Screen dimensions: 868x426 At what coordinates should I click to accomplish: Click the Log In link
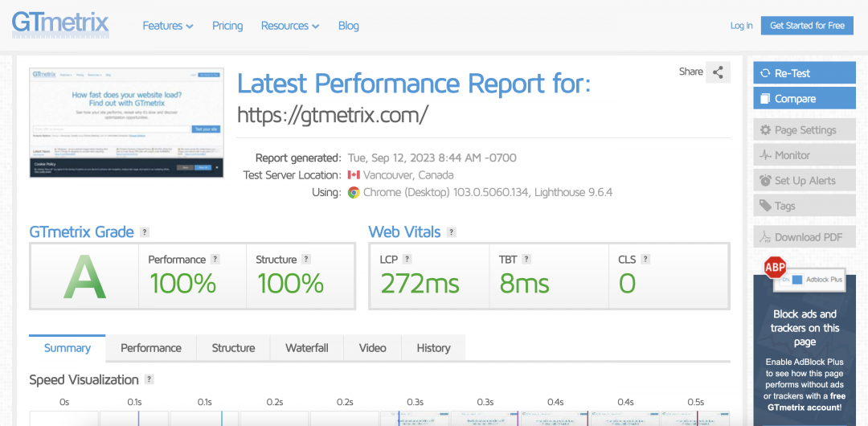click(x=741, y=26)
